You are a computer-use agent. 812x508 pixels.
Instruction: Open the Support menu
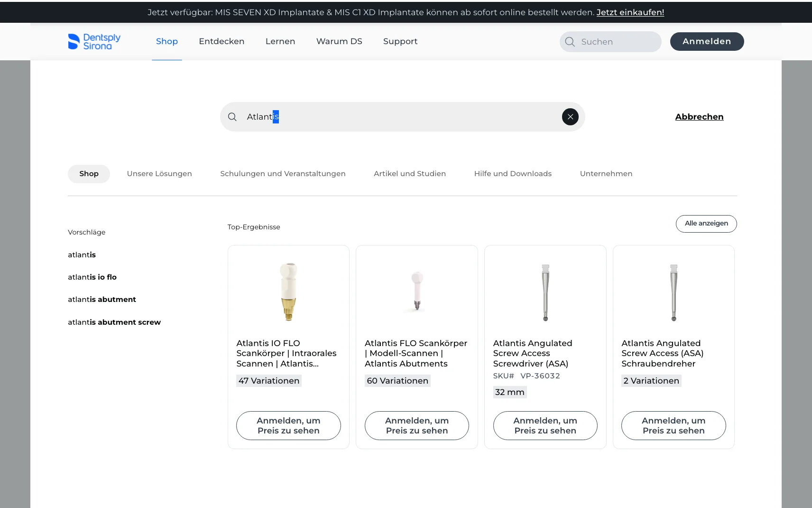(400, 41)
